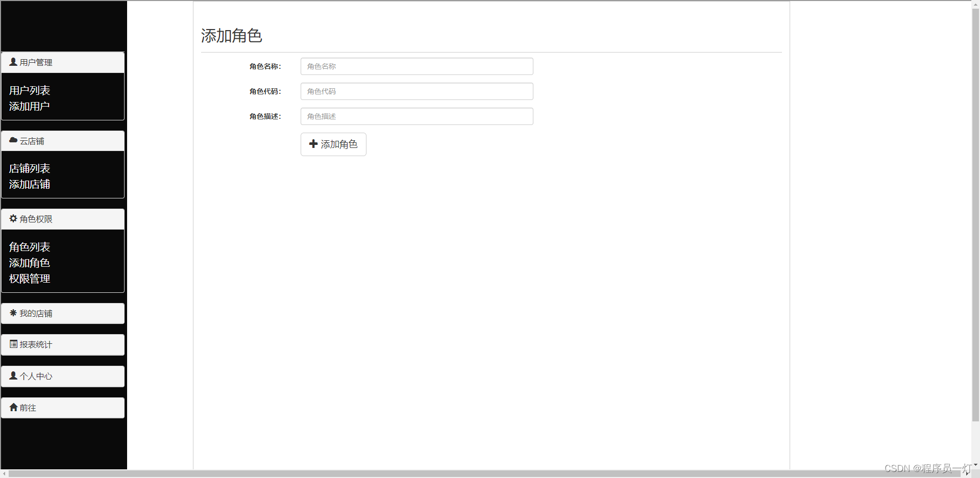Click the user icon beside 用户管理
This screenshot has height=478, width=980.
[13, 62]
